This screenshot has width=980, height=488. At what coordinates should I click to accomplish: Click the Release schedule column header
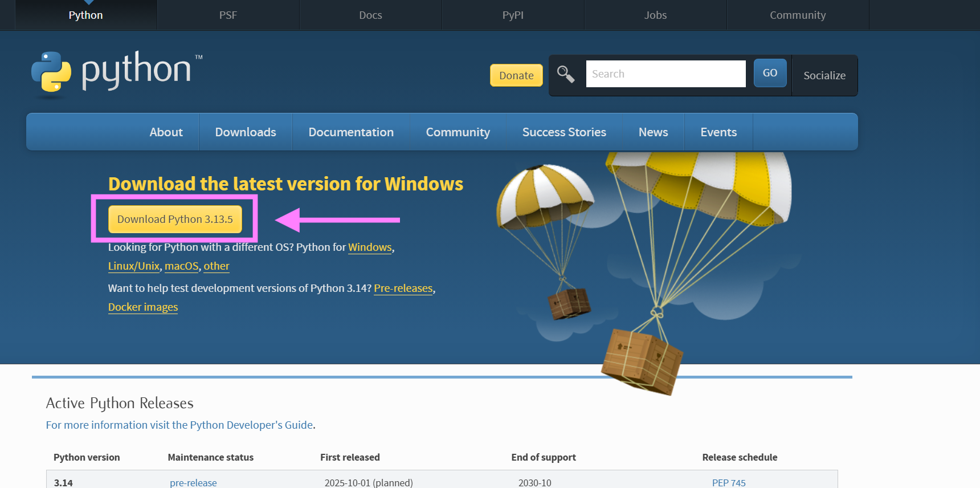pos(740,457)
